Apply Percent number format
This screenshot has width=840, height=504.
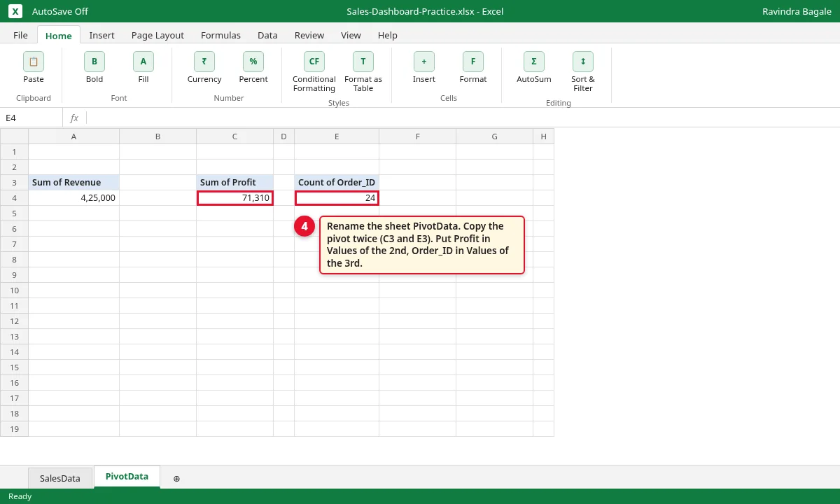click(x=253, y=62)
